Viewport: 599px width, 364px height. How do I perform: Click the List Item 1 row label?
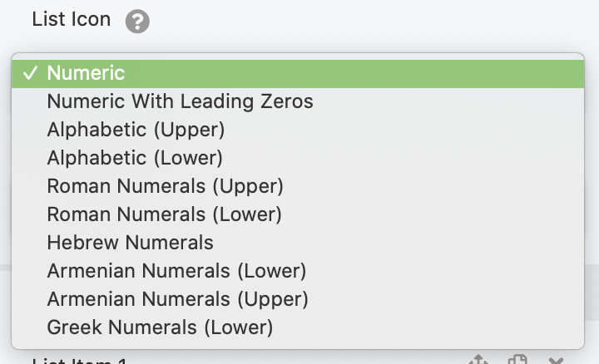[x=79, y=361]
